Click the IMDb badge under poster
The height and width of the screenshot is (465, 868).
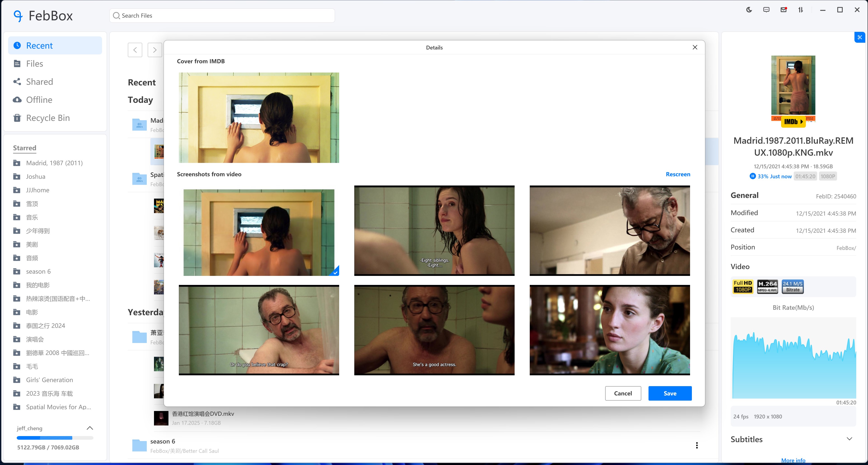[793, 122]
